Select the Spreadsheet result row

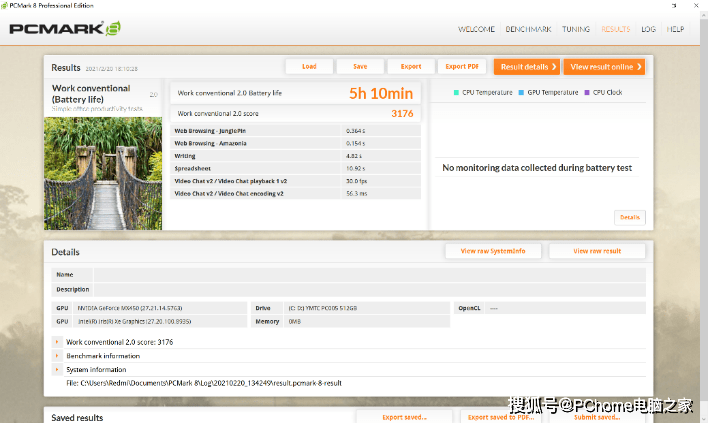tap(296, 168)
